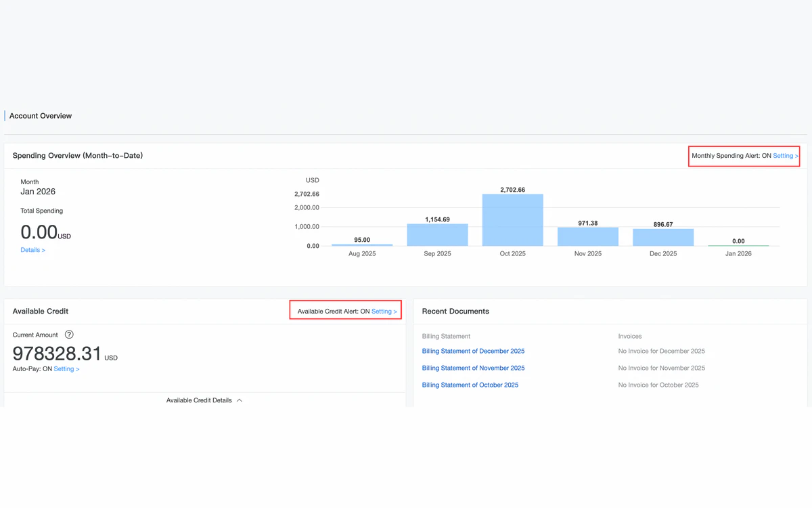Click the Account Overview heading
The image size is (812, 508).
tap(41, 116)
